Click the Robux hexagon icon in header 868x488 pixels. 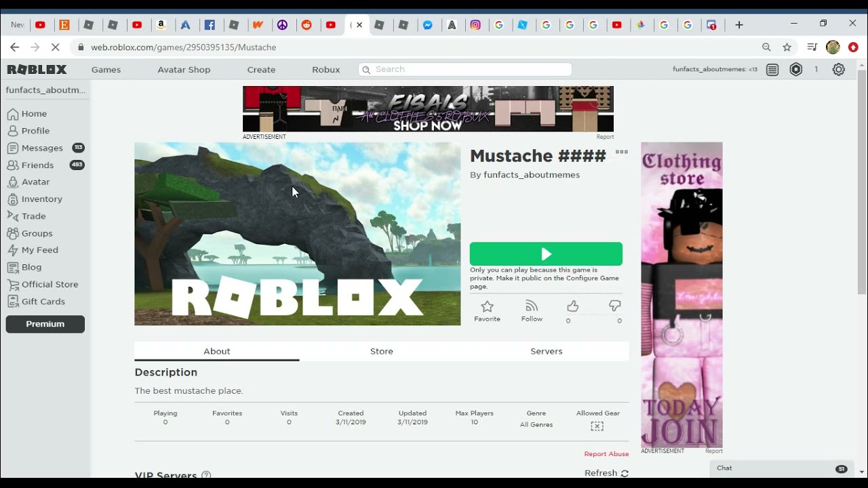click(796, 69)
